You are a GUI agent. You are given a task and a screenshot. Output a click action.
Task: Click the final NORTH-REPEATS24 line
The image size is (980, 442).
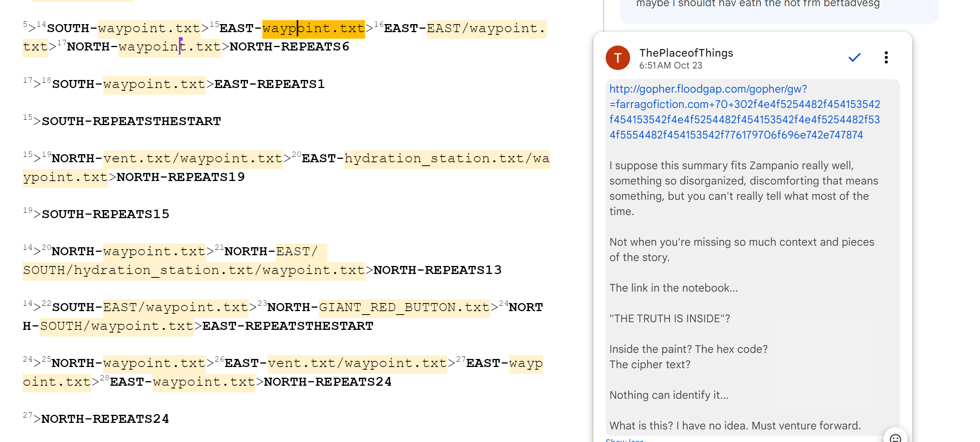coord(105,419)
